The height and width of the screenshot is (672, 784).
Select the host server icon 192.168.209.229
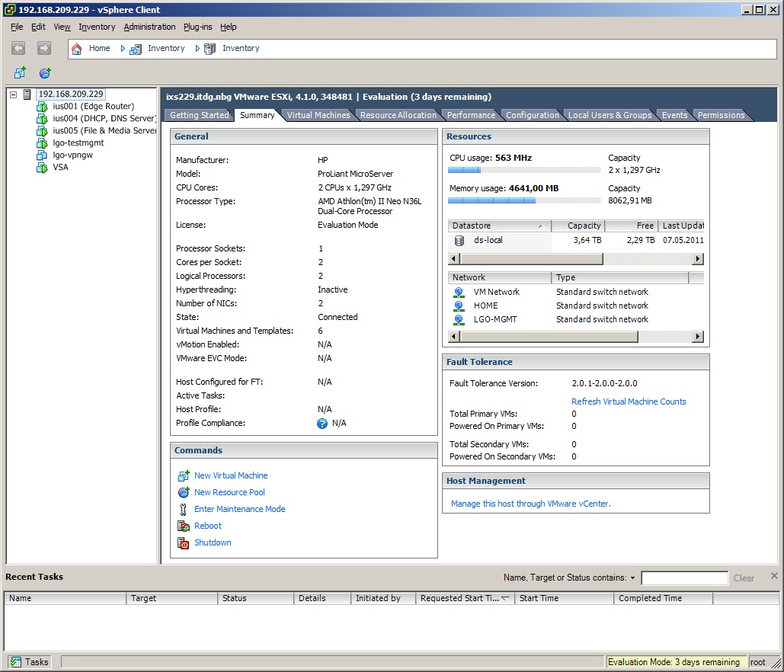click(x=27, y=94)
